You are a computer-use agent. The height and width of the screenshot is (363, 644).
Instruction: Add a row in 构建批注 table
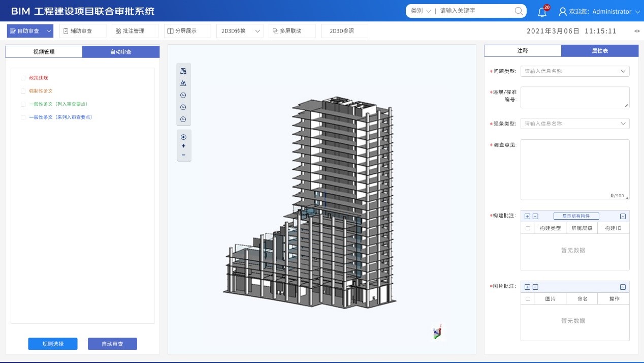(x=527, y=216)
